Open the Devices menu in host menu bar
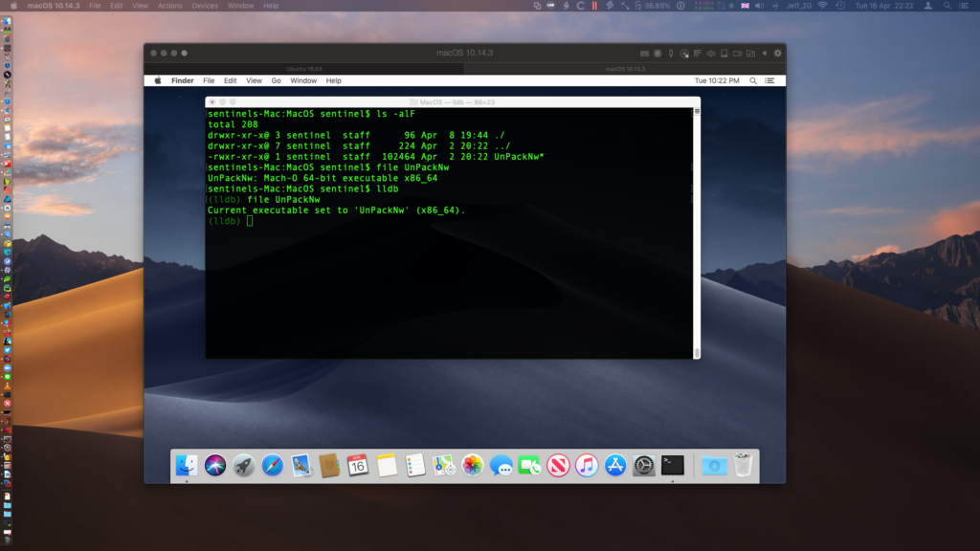 point(205,6)
